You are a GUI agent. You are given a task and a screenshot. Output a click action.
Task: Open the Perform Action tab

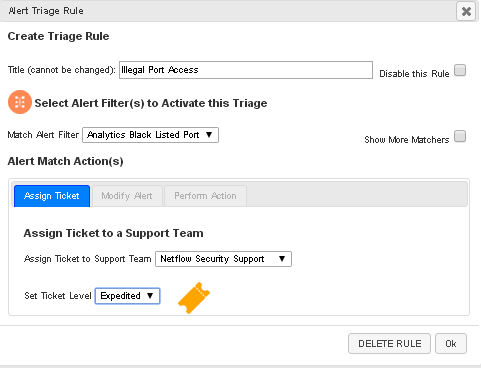click(x=205, y=196)
